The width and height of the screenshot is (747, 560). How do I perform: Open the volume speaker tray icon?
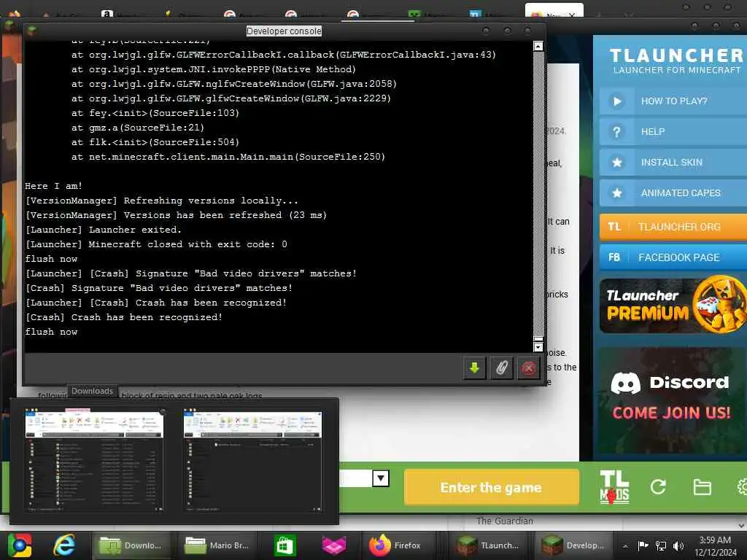(x=678, y=545)
